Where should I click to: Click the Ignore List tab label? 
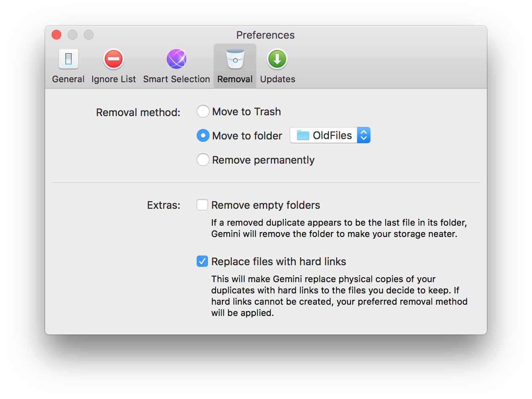(114, 79)
